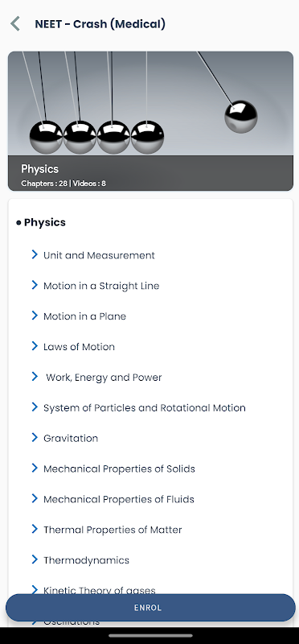Tap the Android navigation home pill

(x=149, y=636)
